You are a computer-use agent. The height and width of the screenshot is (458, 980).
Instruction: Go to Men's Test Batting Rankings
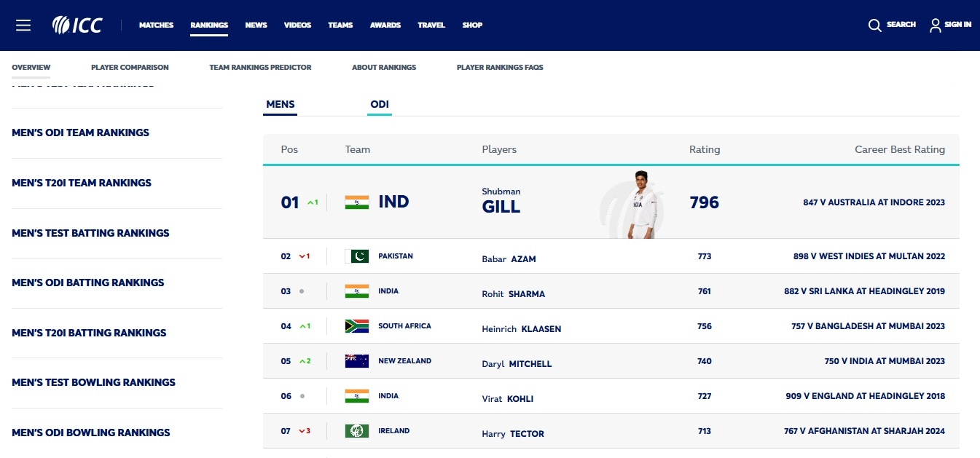[x=90, y=233]
